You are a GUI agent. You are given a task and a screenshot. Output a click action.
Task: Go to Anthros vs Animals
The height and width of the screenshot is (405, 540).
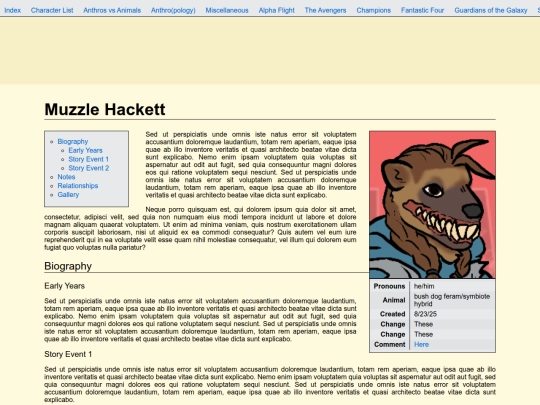pyautogui.click(x=112, y=10)
